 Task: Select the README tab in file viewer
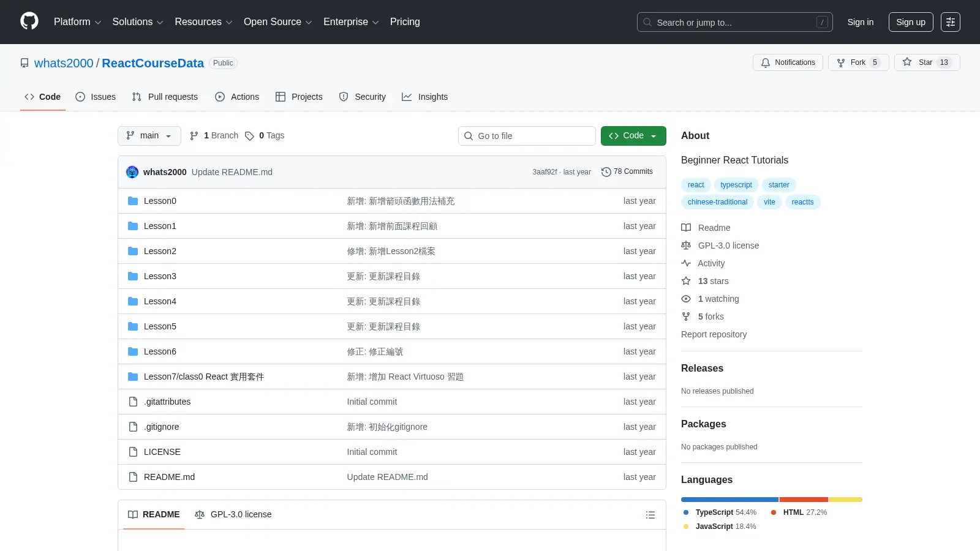coord(154,515)
